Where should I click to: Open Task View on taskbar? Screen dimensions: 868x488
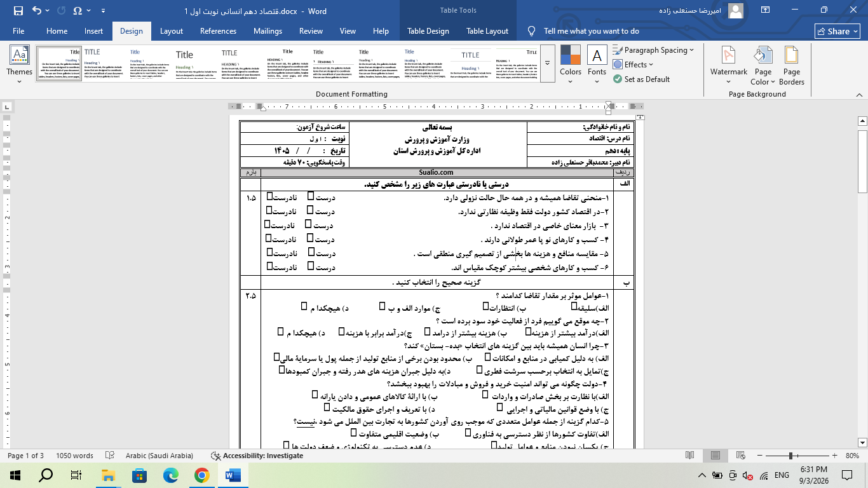(76, 475)
